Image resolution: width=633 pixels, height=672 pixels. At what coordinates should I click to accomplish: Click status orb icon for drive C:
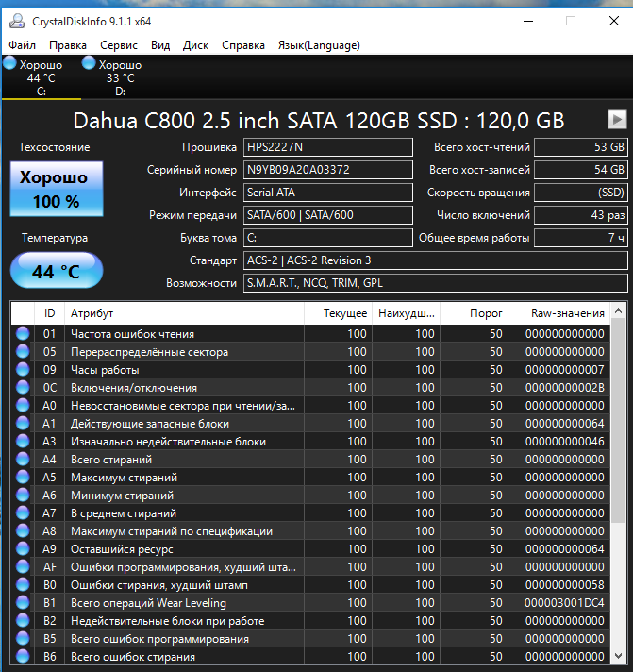[9, 63]
